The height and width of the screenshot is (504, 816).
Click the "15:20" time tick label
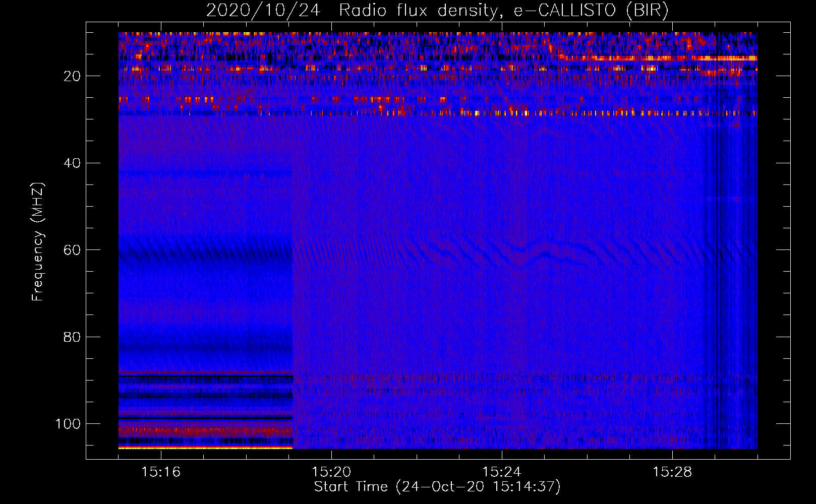click(x=331, y=472)
